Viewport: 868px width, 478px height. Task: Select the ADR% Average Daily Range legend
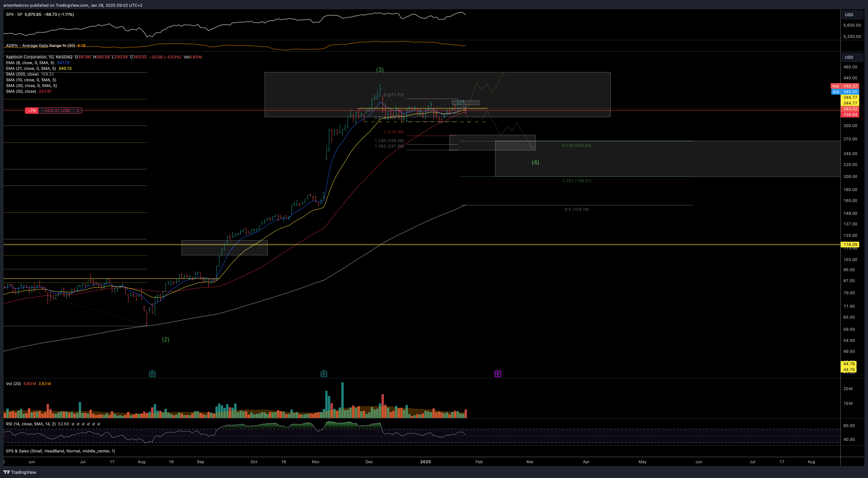click(40, 45)
